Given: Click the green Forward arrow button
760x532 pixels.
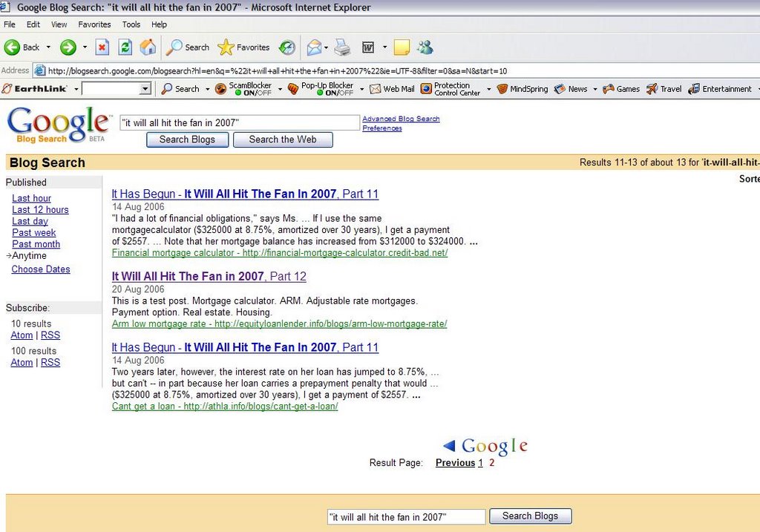Looking at the screenshot, I should [x=68, y=47].
